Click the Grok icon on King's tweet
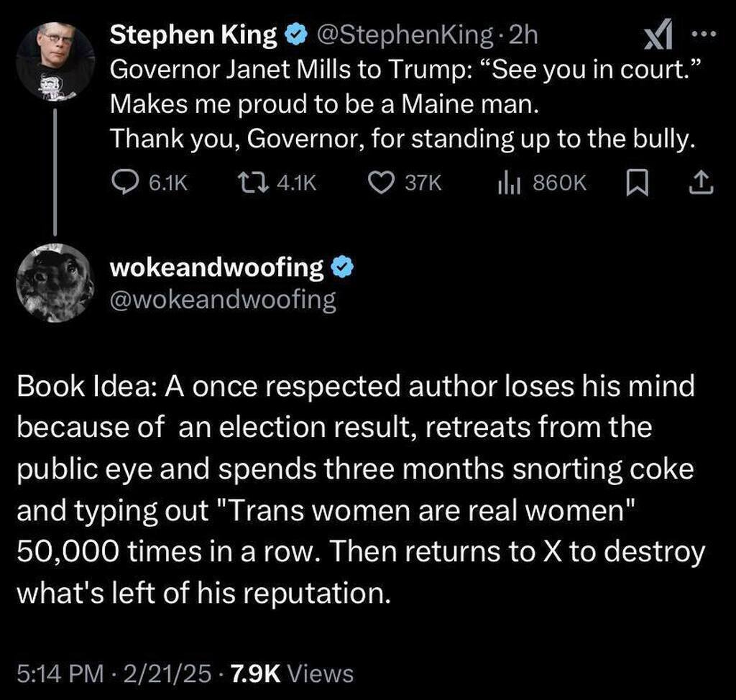Viewport: 736px width, 700px height. click(655, 34)
